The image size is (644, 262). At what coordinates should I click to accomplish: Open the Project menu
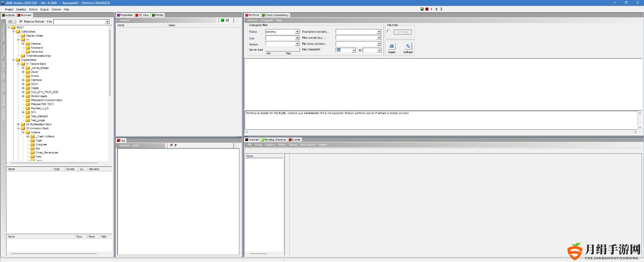pos(9,9)
